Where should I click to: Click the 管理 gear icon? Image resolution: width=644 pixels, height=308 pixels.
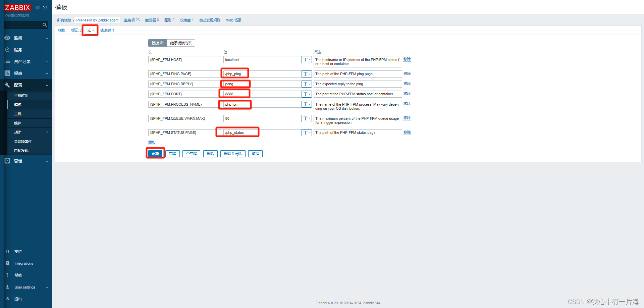pos(7,161)
